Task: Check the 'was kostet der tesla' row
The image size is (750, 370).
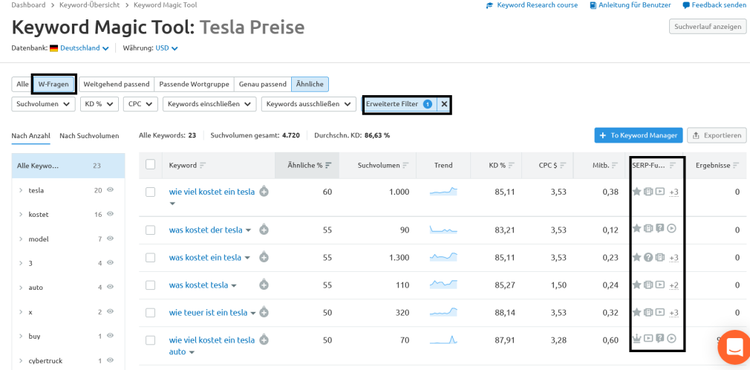Action: 150,230
